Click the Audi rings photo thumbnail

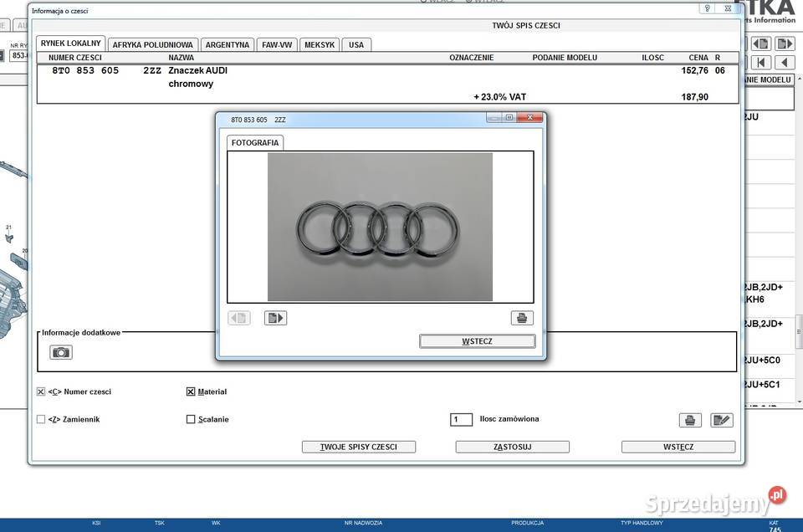(x=380, y=227)
